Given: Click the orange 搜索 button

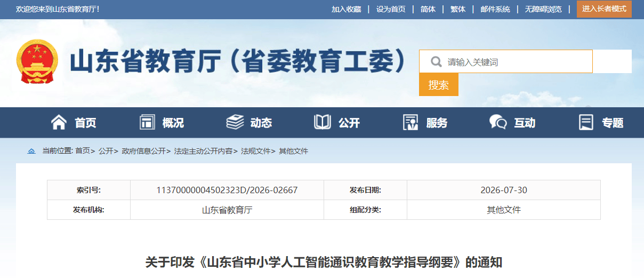Looking at the screenshot, I should click(x=439, y=85).
